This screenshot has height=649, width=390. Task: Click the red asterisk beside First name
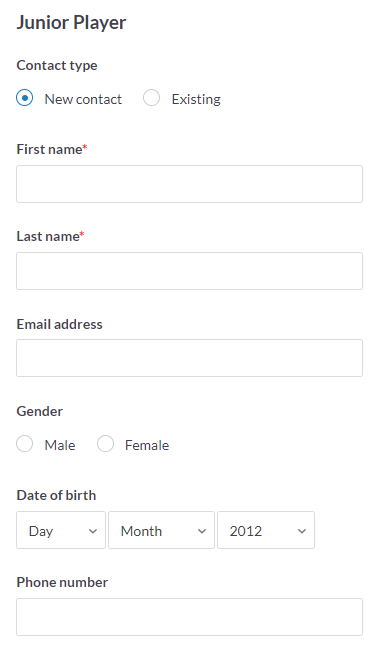(x=85, y=147)
